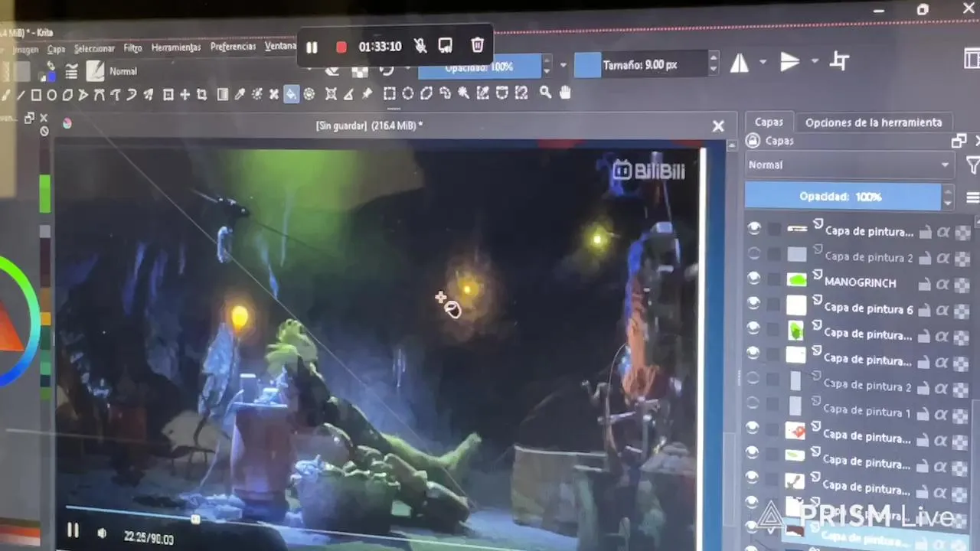The height and width of the screenshot is (551, 980).
Task: Open the Filtro menu
Action: 132,48
